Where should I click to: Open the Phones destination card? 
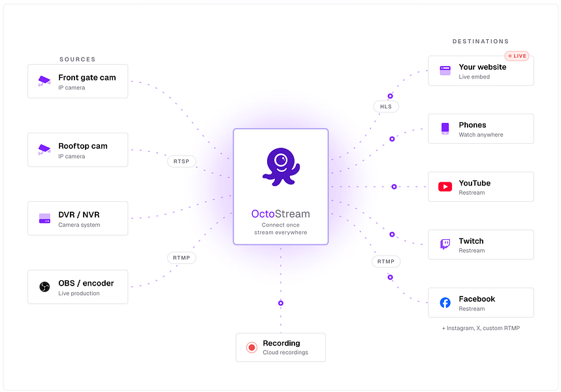click(481, 129)
